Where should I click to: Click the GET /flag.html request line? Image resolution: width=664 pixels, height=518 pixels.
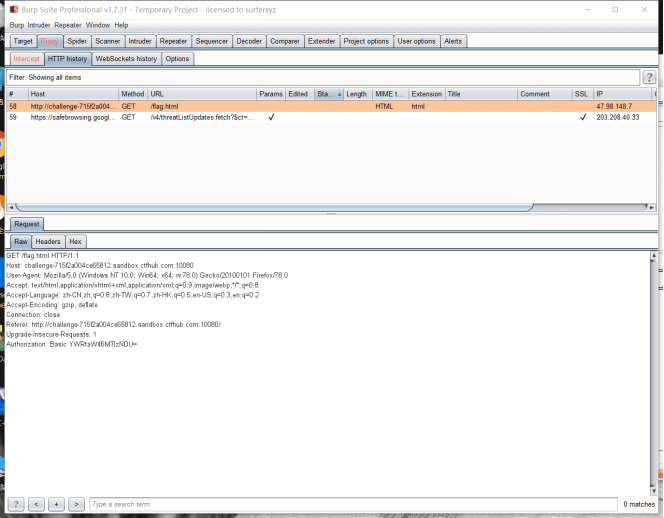(x=42, y=255)
